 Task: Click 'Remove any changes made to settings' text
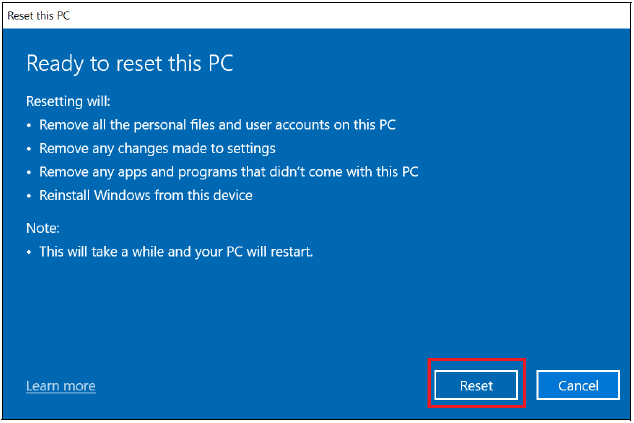[x=157, y=148]
